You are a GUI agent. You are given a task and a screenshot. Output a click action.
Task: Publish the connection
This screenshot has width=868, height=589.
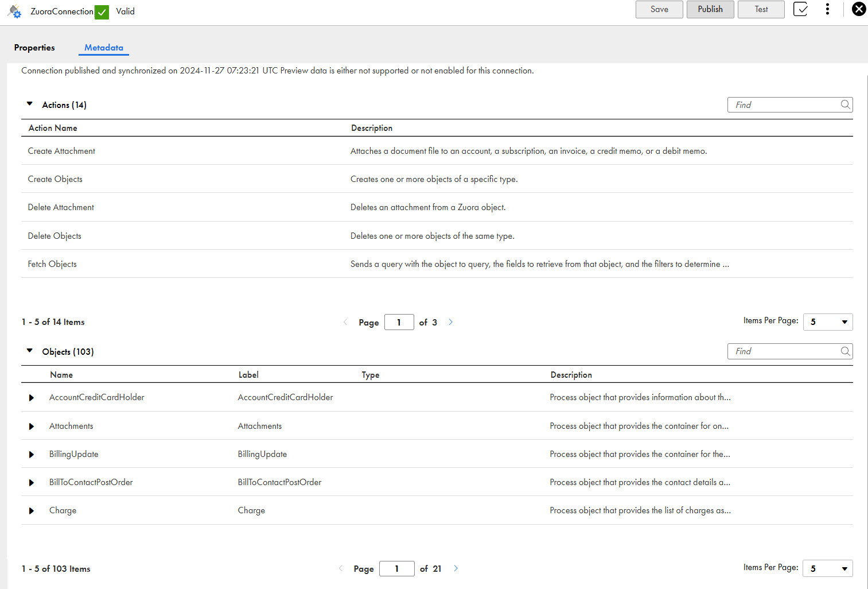pyautogui.click(x=710, y=9)
